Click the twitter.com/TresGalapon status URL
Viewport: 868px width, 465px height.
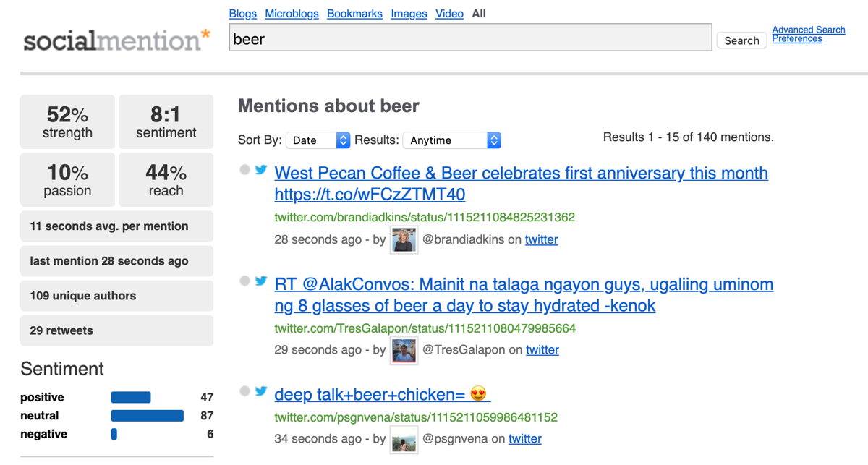pos(425,328)
